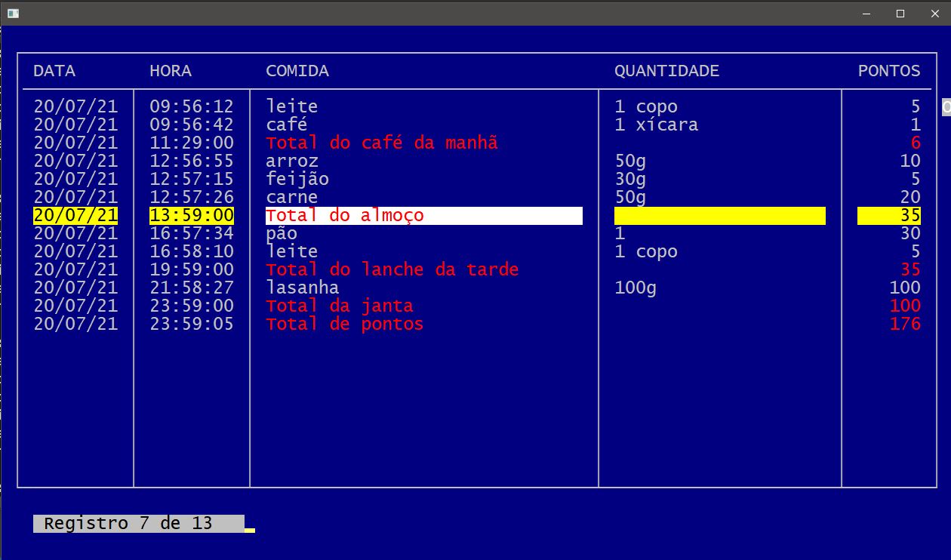Minimize the console window
Screen dimensions: 951x560
(866, 13)
